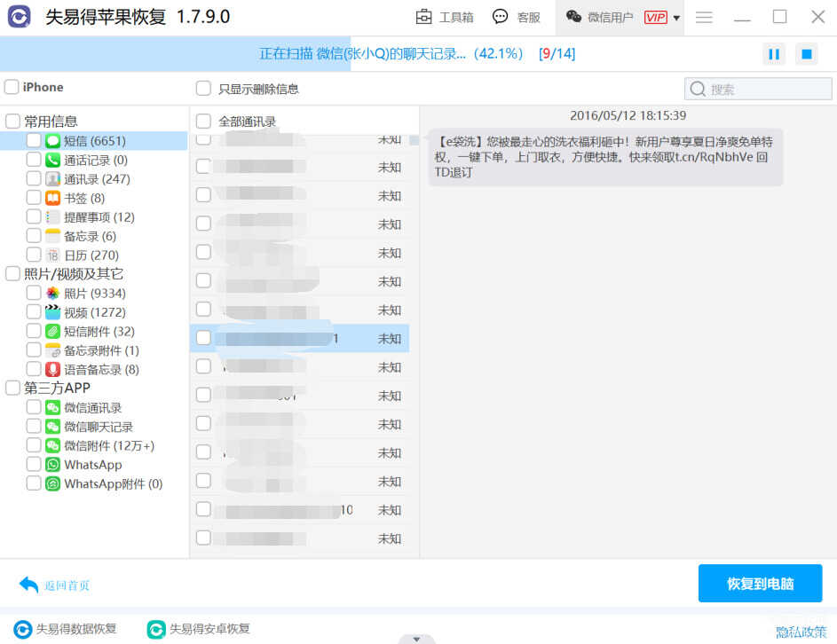Screen dimensions: 837x644
Task: Open 失易得安卓恢复 link
Action: pos(198,629)
